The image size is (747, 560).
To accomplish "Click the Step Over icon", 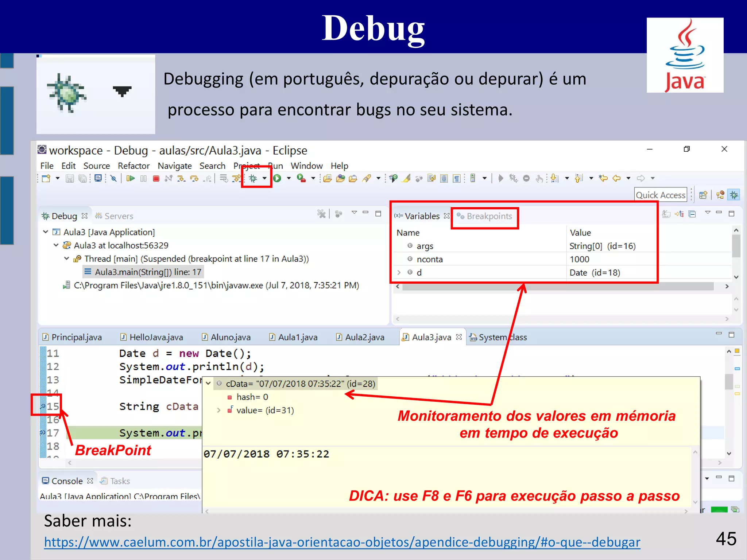I will coord(194,178).
